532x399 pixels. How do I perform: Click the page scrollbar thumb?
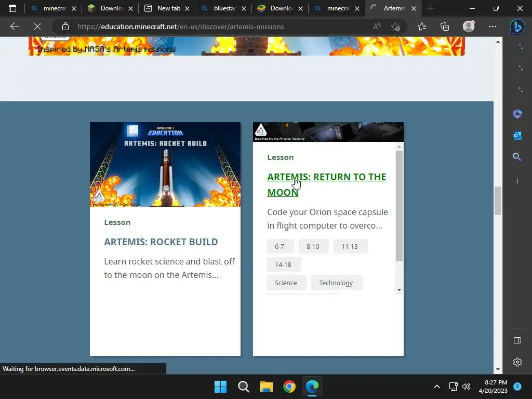tap(498, 201)
